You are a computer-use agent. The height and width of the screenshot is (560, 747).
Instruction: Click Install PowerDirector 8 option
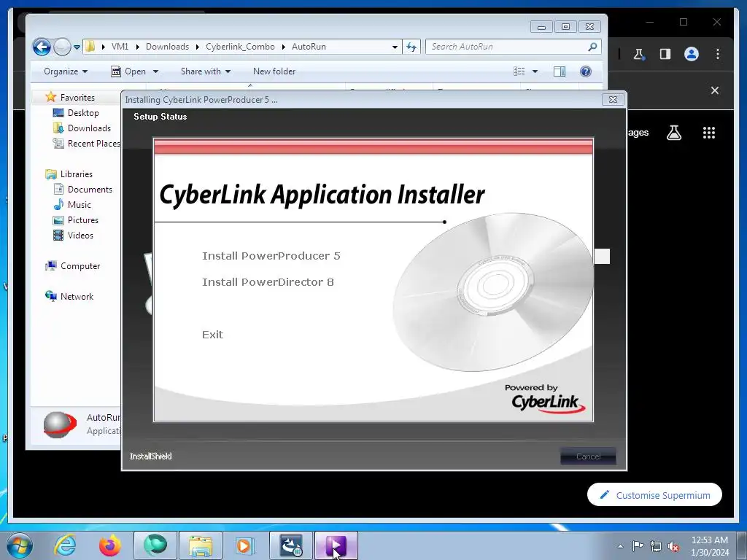[x=268, y=282]
